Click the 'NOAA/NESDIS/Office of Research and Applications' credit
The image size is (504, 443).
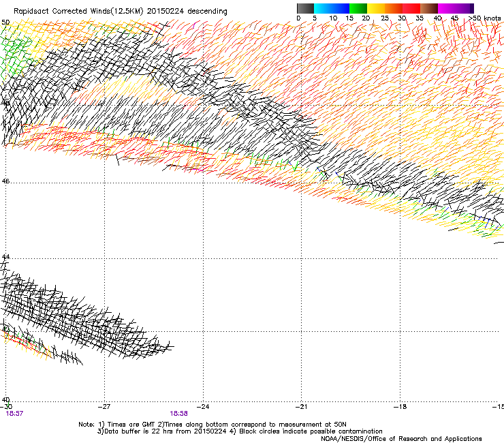click(401, 438)
